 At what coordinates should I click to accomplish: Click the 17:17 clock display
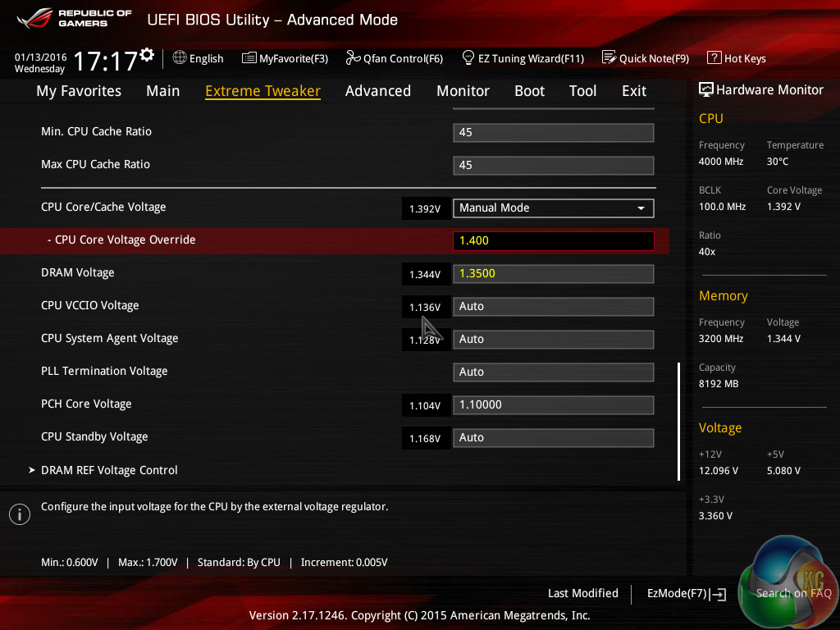tap(106, 61)
